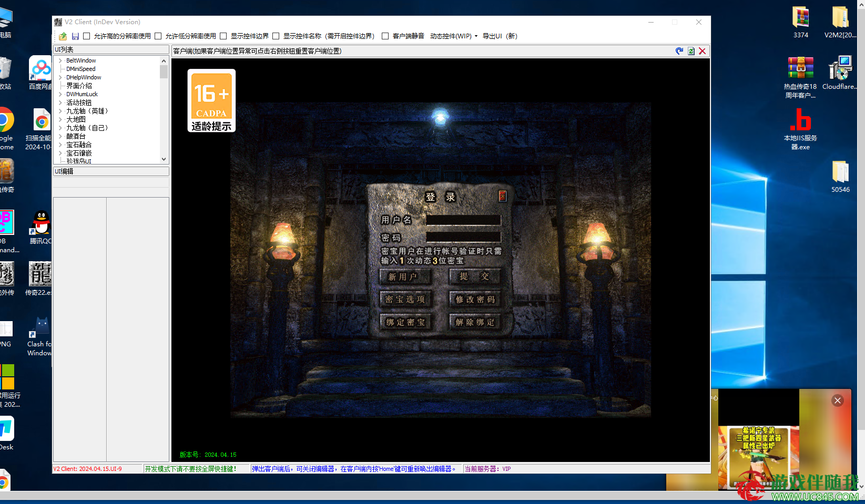This screenshot has width=865, height=504.
Task: Select the 珍珑局UI tree item
Action: pyautogui.click(x=79, y=161)
